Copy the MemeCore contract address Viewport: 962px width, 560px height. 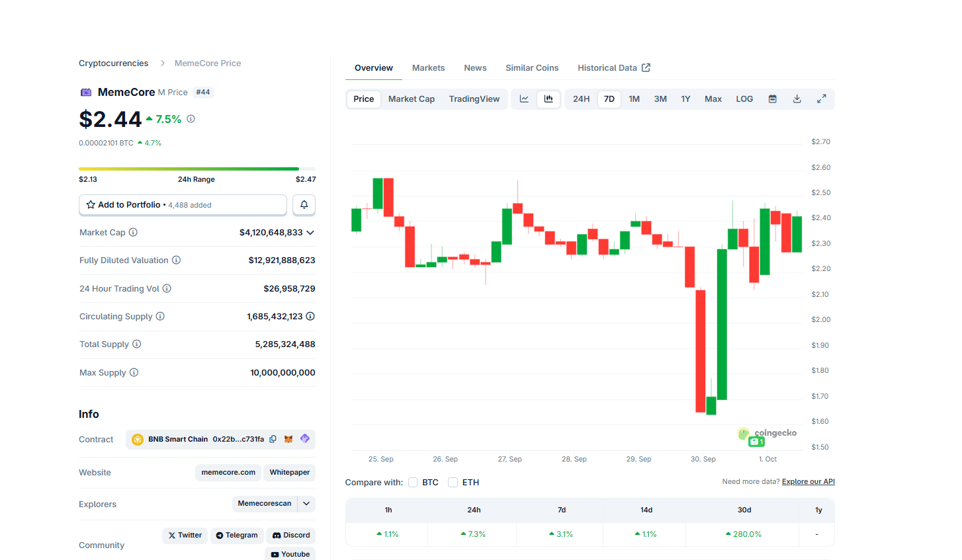click(x=273, y=438)
